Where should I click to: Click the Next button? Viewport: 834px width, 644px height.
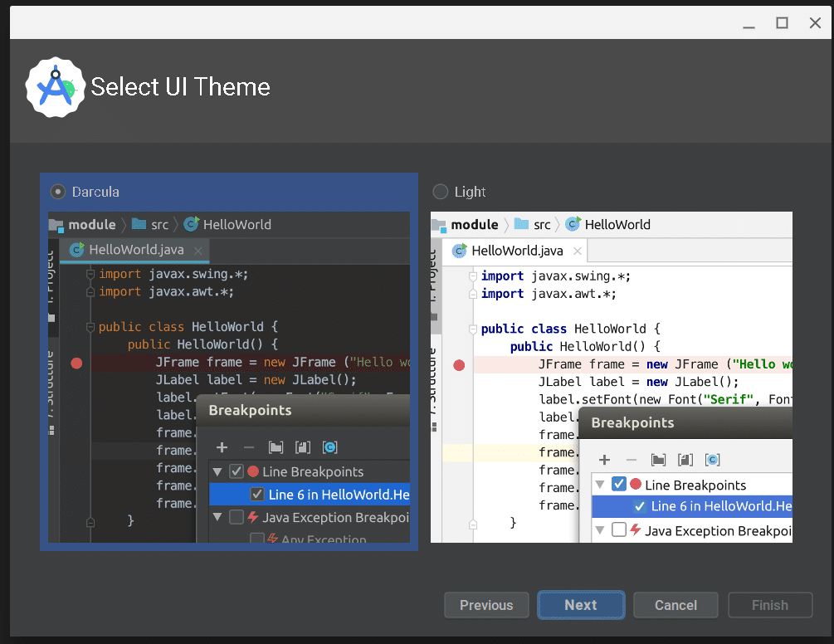point(581,605)
